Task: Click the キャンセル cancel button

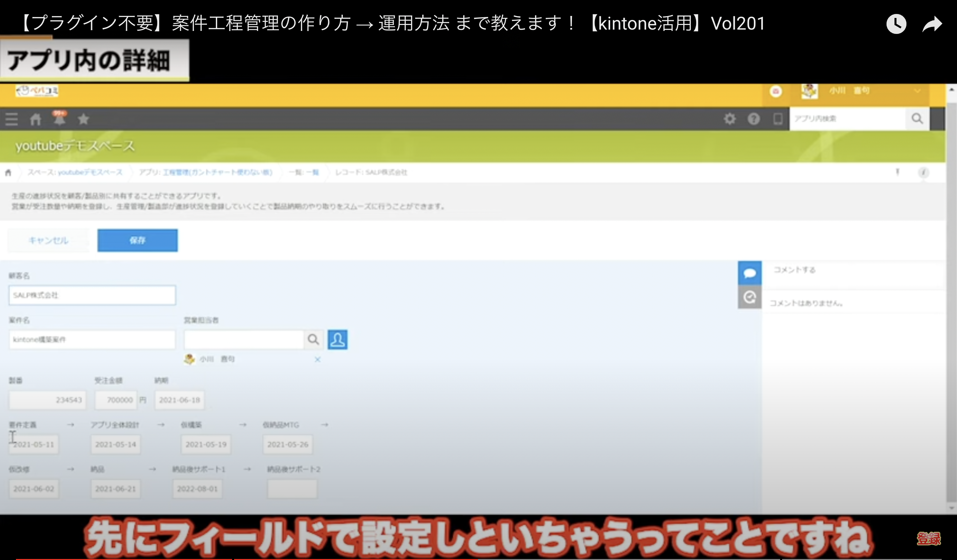Action: coord(48,240)
